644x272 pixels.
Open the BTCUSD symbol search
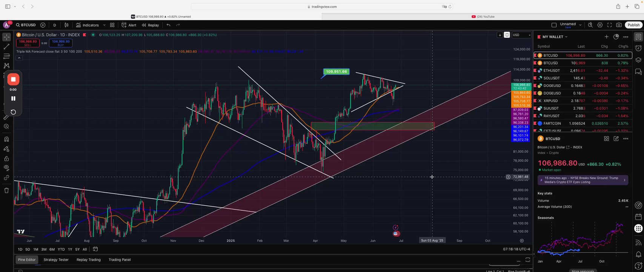pyautogui.click(x=26, y=25)
